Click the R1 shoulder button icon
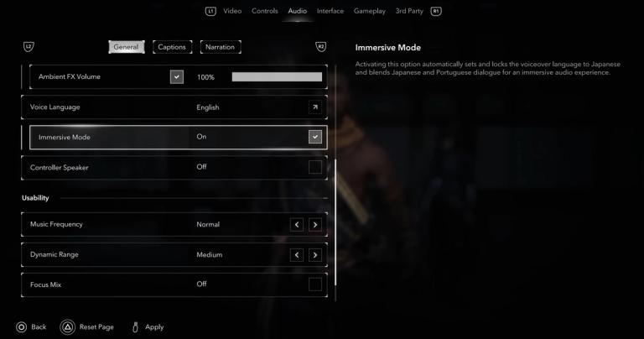The width and height of the screenshot is (644, 339). click(x=436, y=11)
